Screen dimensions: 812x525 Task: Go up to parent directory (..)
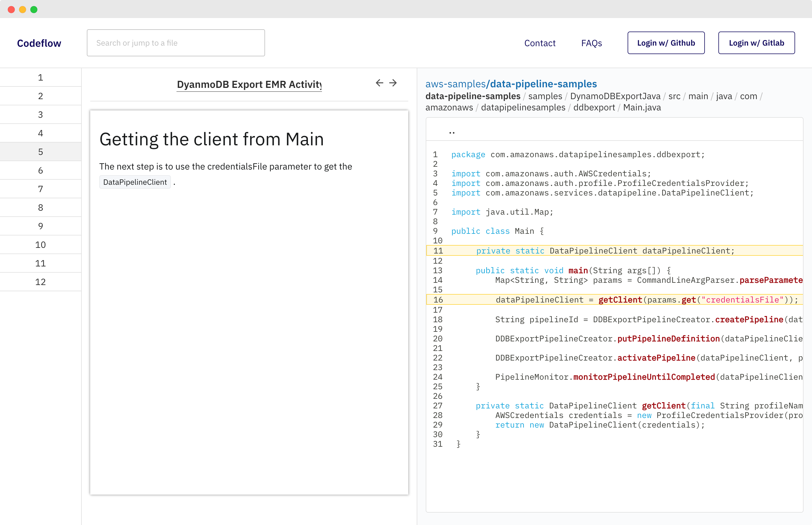452,132
